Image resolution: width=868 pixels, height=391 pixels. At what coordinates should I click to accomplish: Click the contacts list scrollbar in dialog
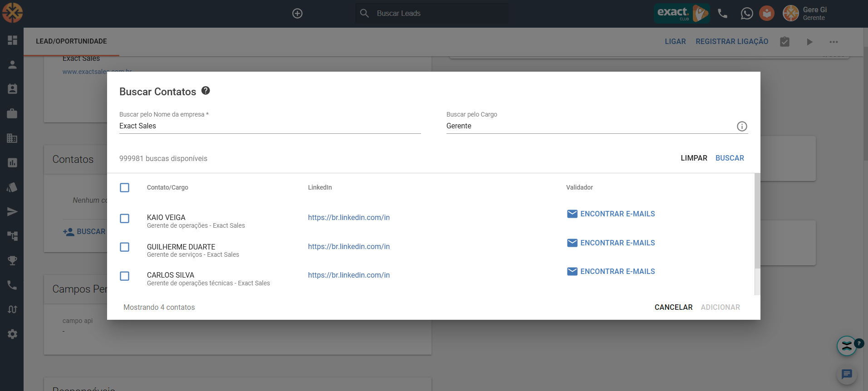[x=757, y=220]
